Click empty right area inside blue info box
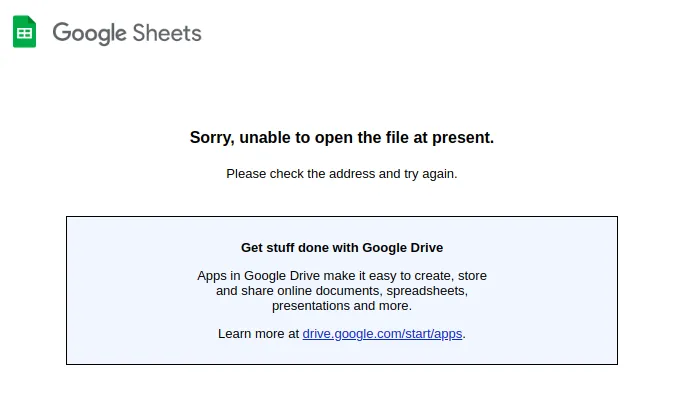This screenshot has height=398, width=683. tap(553, 290)
